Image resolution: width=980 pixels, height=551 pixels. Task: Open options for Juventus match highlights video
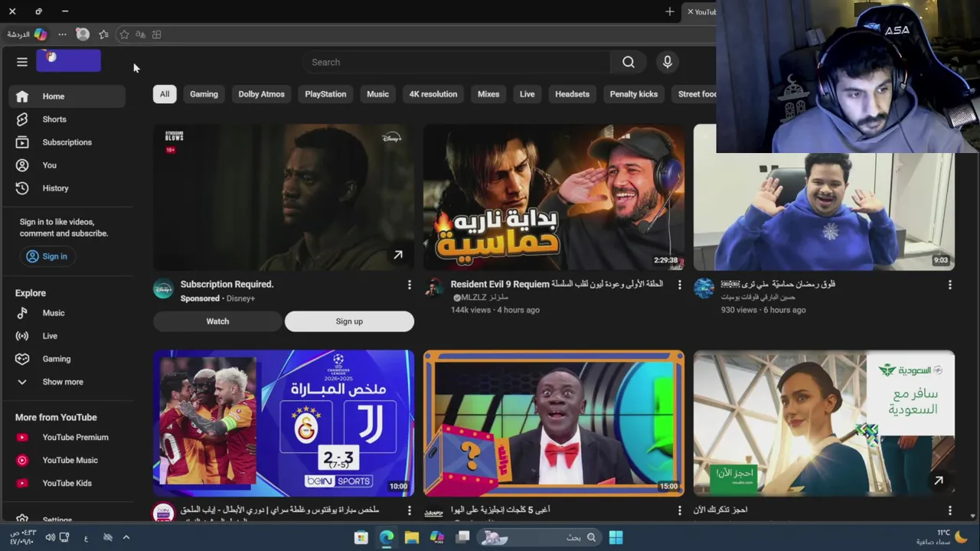(410, 510)
